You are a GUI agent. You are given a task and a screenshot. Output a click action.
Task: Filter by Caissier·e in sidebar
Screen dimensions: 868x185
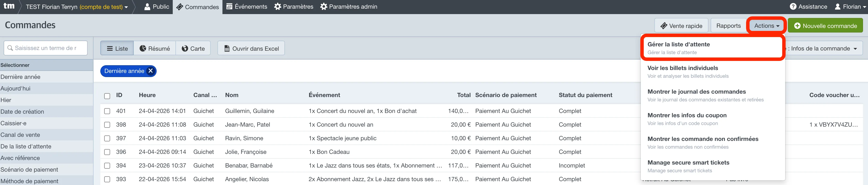47,123
